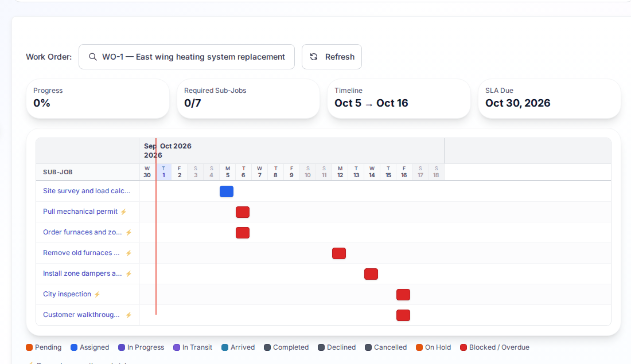This screenshot has width=631, height=364.
Task: Click the Work Order label
Action: tap(49, 57)
